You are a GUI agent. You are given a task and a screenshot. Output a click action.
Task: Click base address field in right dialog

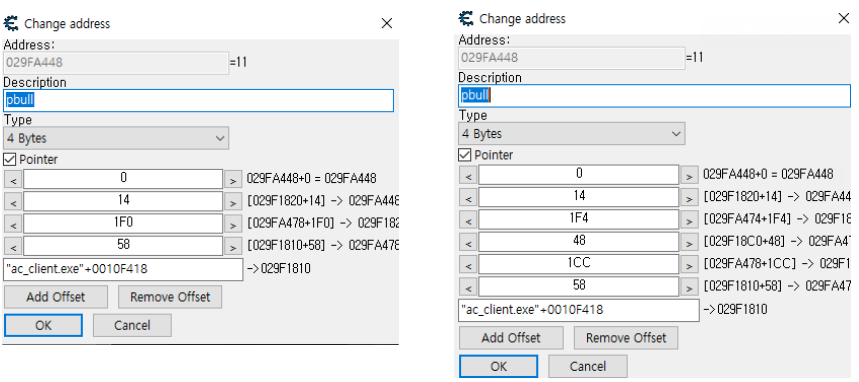[579, 310]
